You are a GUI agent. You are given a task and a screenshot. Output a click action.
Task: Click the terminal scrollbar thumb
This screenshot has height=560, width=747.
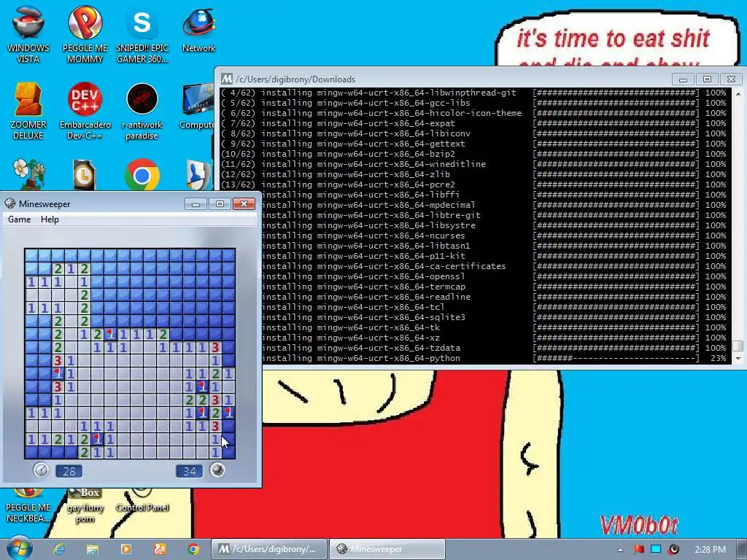738,346
